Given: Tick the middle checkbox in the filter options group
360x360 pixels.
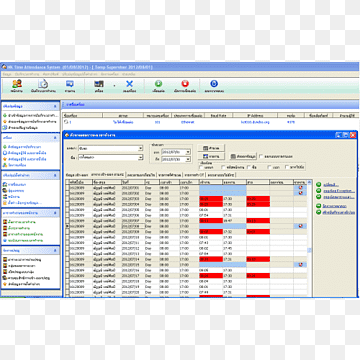Looking at the screenshot, I should pyautogui.click(x=249, y=167).
